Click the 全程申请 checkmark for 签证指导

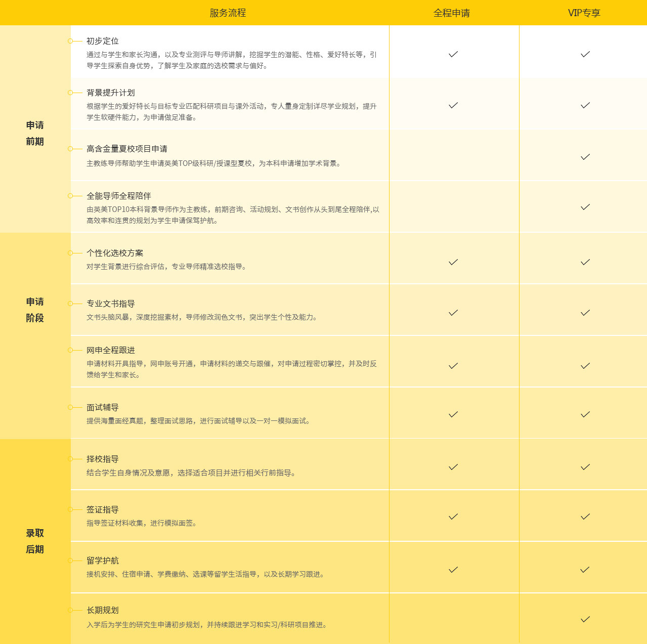453,517
